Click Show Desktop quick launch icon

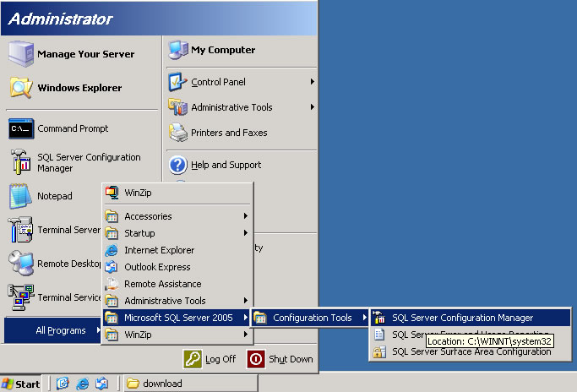[x=63, y=384]
